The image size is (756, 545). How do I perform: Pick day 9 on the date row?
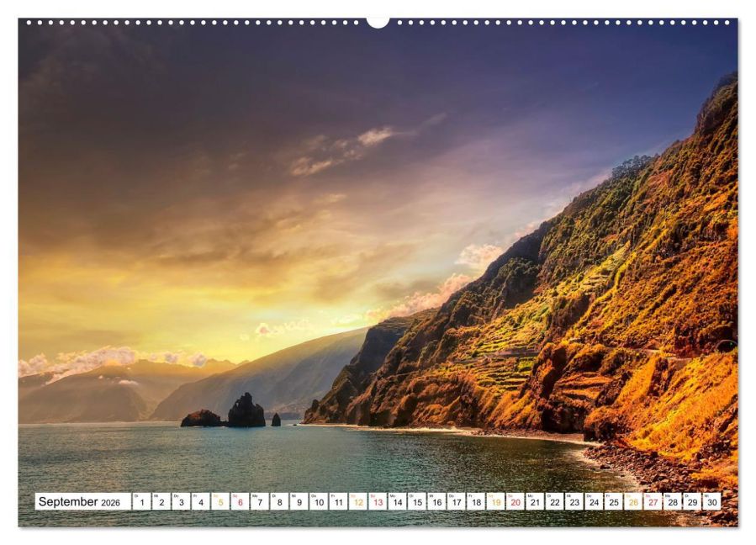click(299, 501)
